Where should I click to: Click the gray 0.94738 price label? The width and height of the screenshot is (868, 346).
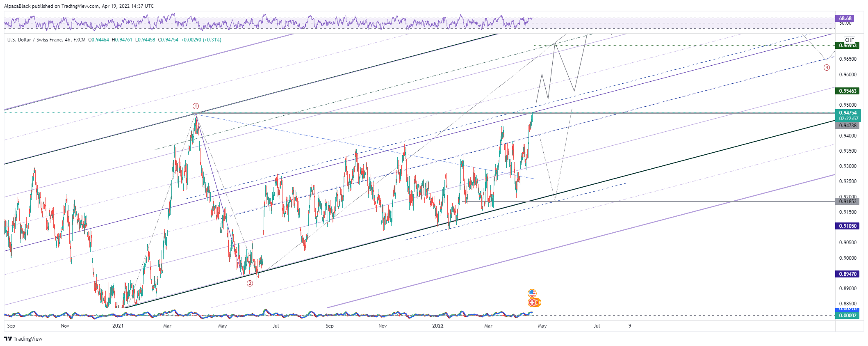[x=847, y=126]
